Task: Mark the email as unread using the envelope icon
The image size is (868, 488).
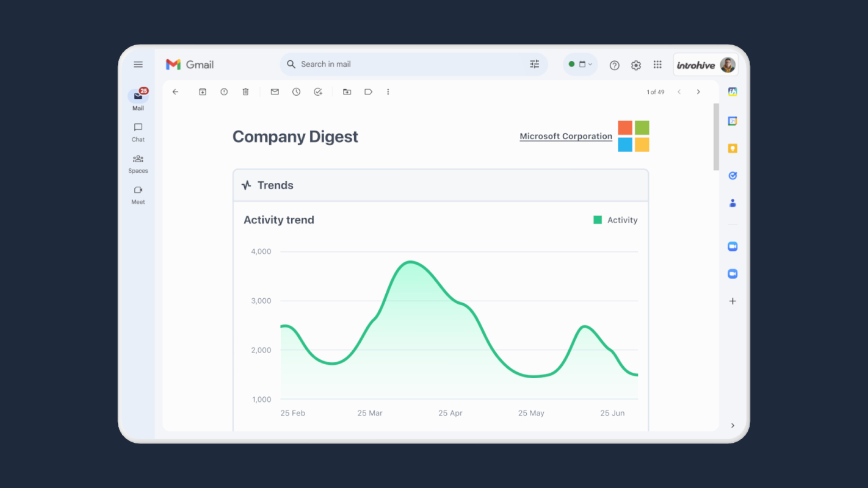Action: point(275,92)
